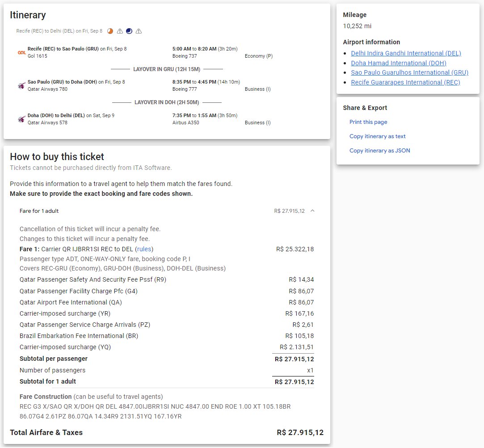Viewport: 484px width, 448px height.
Task: Click the 'Subtotal per passenger' label
Action: point(53,359)
